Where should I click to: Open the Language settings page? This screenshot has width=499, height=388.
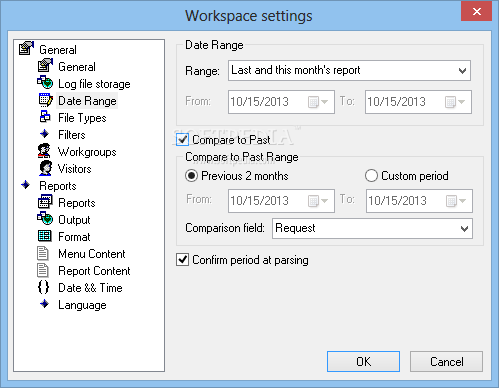pos(82,305)
